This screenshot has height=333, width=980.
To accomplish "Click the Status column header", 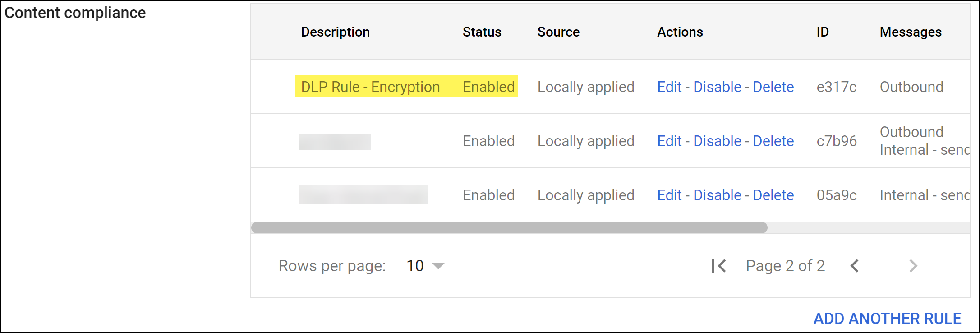I will (x=482, y=32).
